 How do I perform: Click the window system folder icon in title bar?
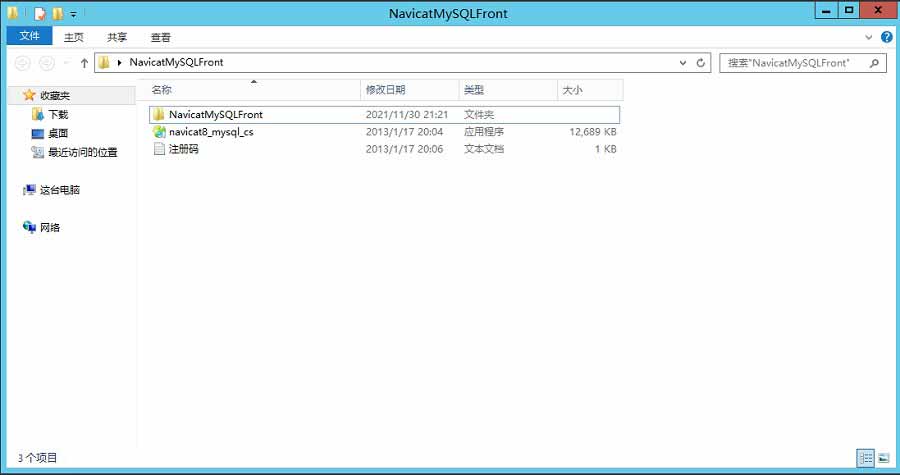click(13, 13)
